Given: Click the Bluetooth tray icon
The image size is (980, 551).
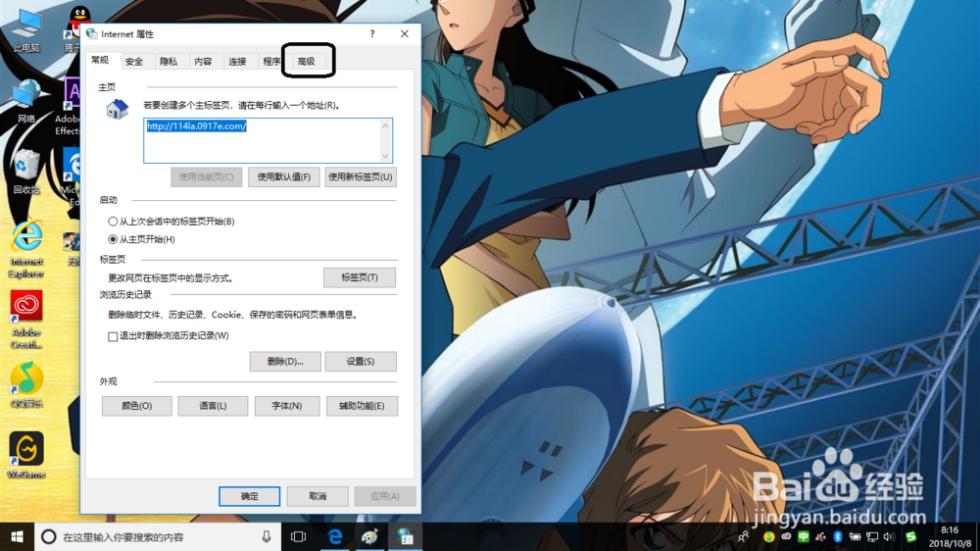Looking at the screenshot, I should [x=838, y=536].
